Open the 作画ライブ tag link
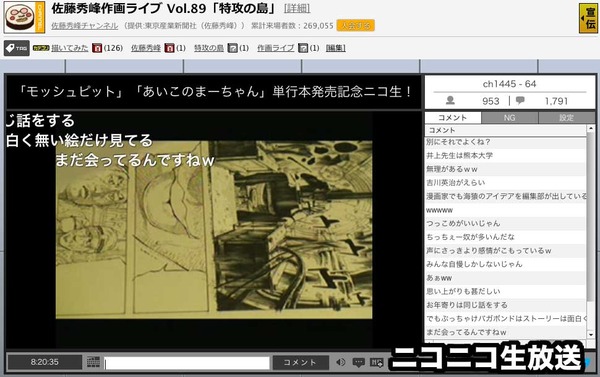 (276, 48)
